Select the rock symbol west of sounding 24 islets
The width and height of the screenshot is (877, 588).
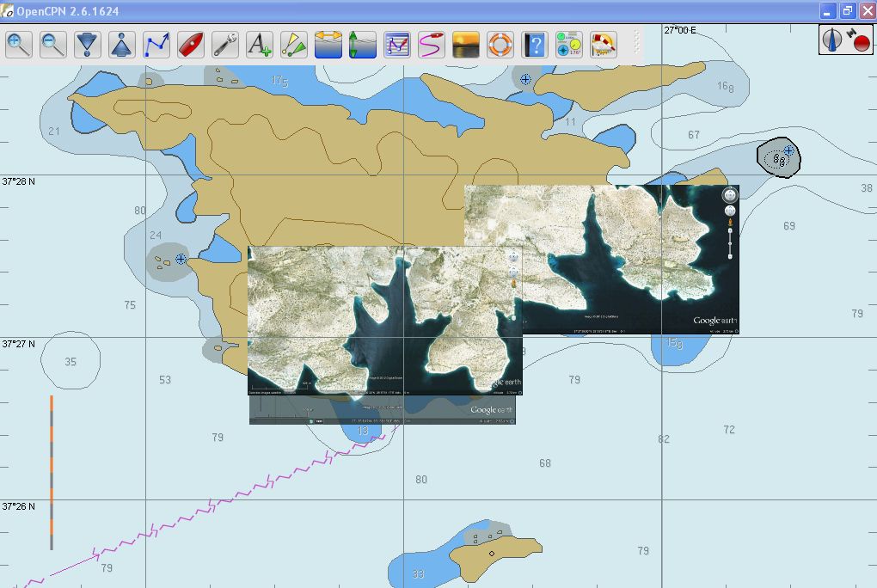click(x=181, y=259)
